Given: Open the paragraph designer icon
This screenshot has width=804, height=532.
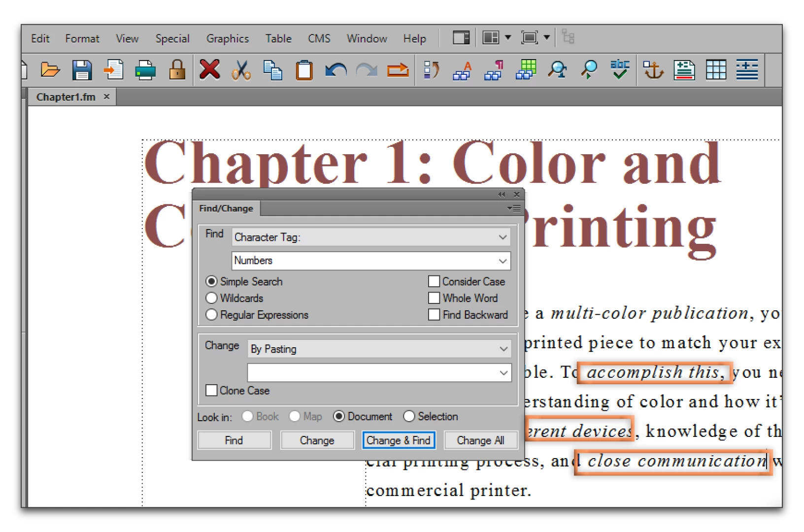Looking at the screenshot, I should point(494,70).
